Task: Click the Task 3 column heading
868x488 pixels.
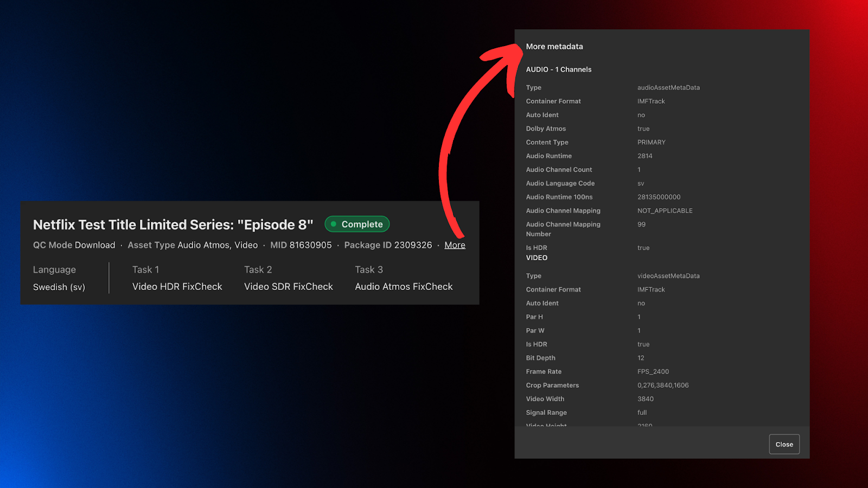Action: click(x=369, y=269)
